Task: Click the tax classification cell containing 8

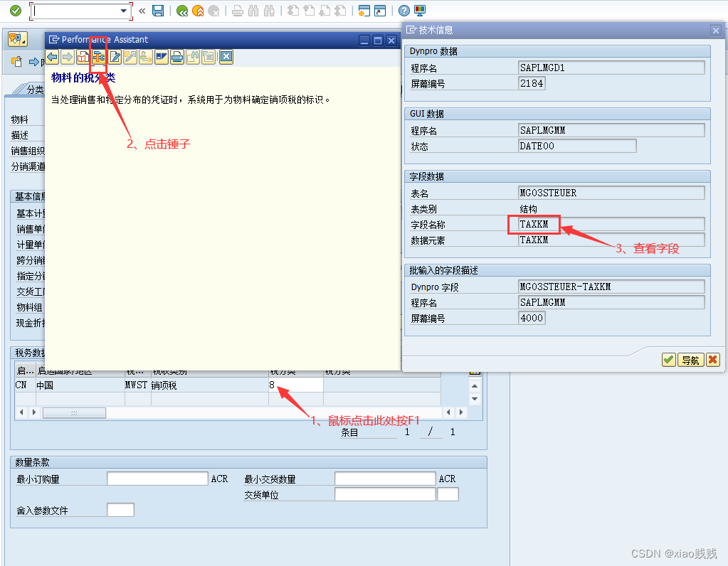Action: [296, 385]
